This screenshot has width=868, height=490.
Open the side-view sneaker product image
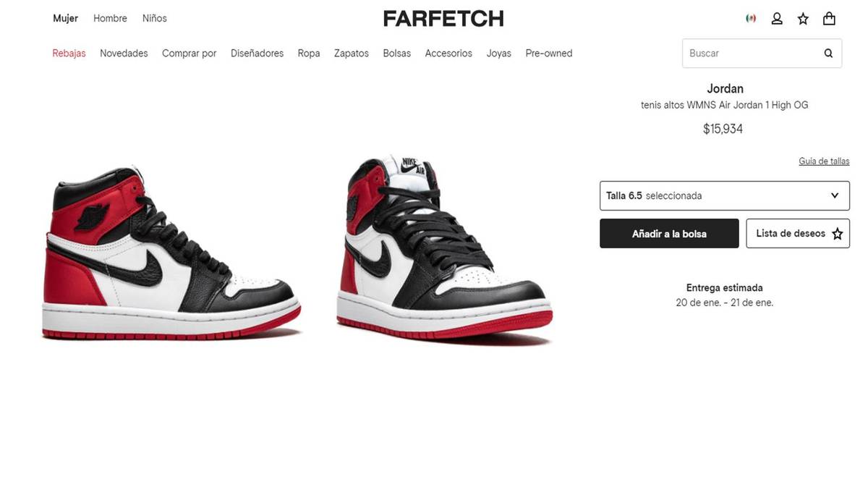pyautogui.click(x=171, y=253)
